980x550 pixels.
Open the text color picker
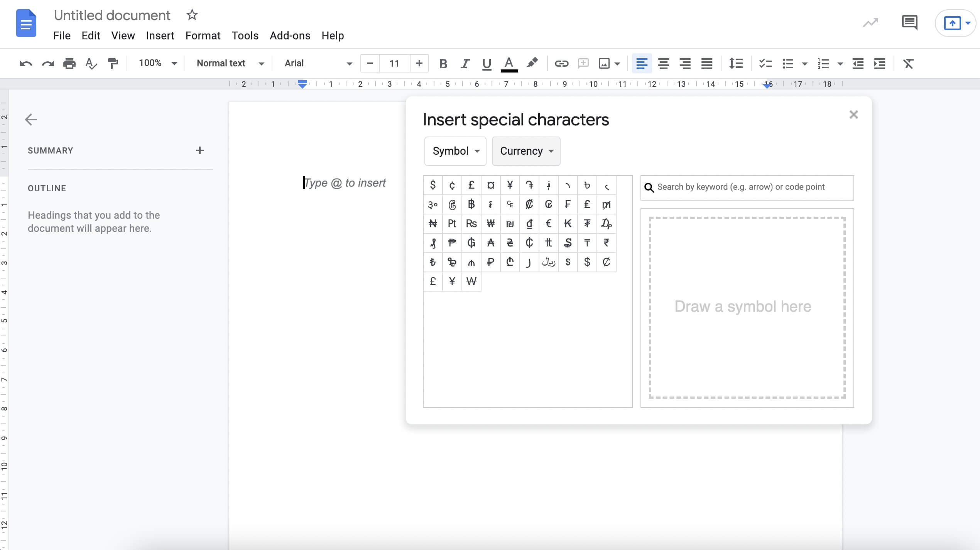509,63
